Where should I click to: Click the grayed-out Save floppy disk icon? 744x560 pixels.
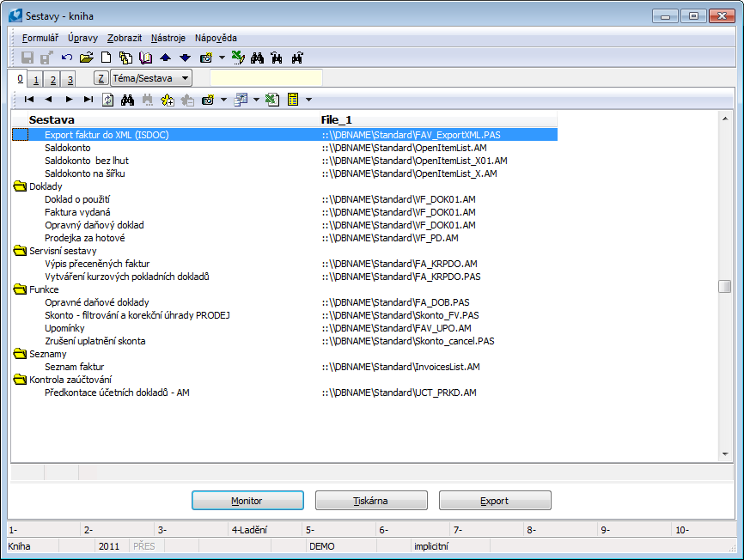tap(27, 58)
